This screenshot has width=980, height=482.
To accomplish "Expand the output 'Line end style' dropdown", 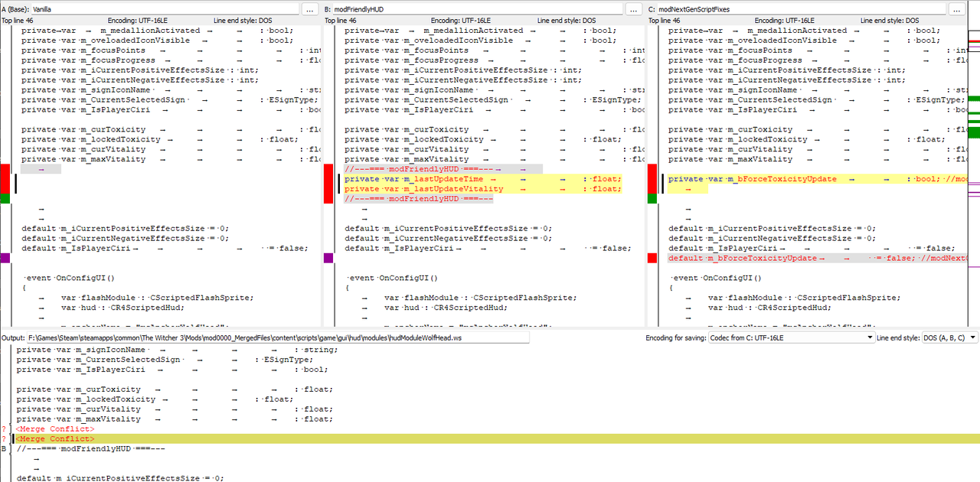I will point(949,337).
